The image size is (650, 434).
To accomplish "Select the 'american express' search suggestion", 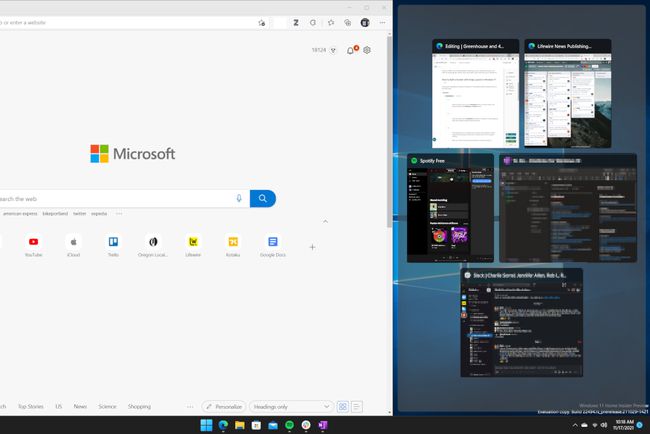I will tap(20, 213).
